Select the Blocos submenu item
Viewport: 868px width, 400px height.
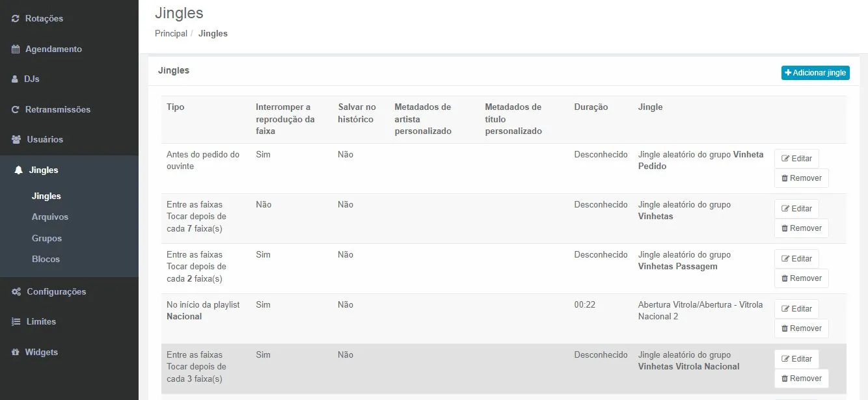pyautogui.click(x=46, y=259)
